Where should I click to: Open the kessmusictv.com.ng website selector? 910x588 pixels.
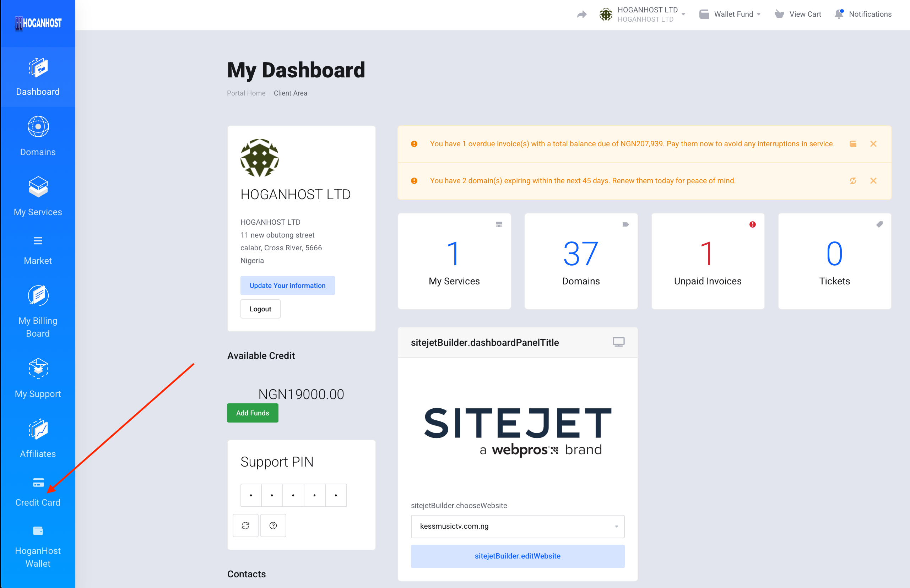click(518, 526)
